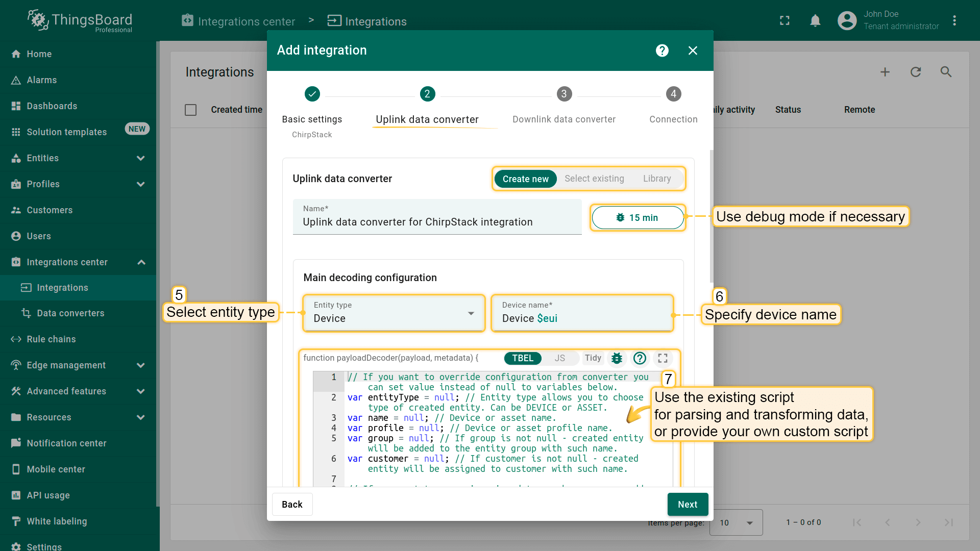This screenshot has height=551, width=980.
Task: Open Data converters in sidebar
Action: click(70, 313)
